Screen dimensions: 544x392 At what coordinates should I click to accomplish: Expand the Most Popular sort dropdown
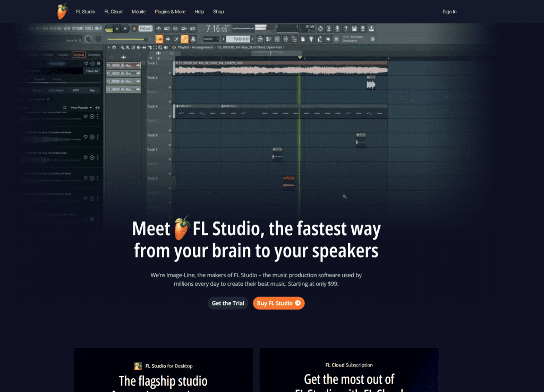(81, 107)
